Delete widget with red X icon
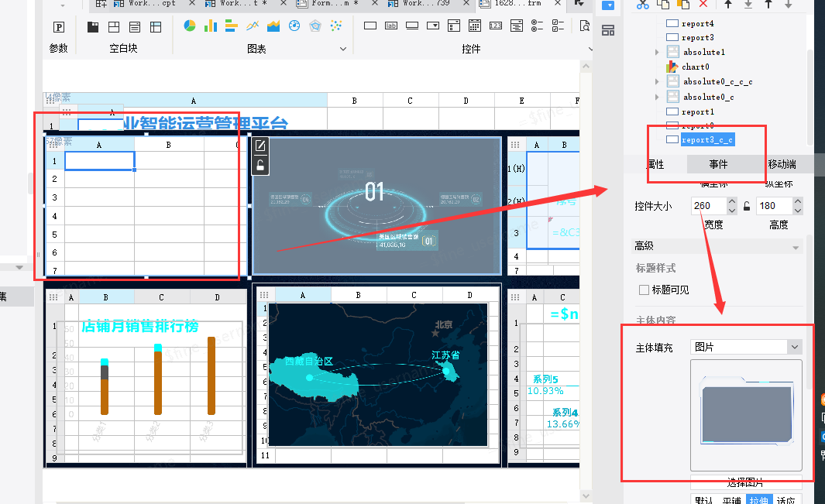Screen dimensions: 825x504 [703, 4]
